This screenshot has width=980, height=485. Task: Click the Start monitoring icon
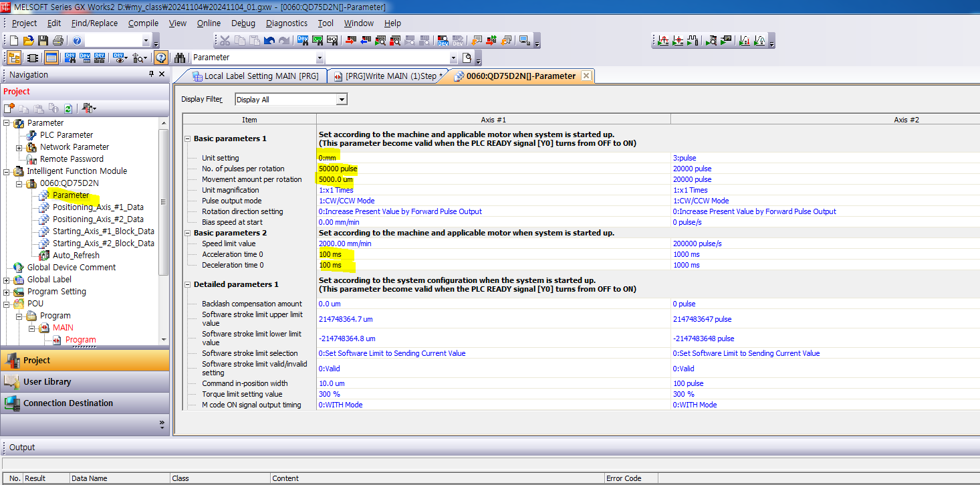[380, 41]
